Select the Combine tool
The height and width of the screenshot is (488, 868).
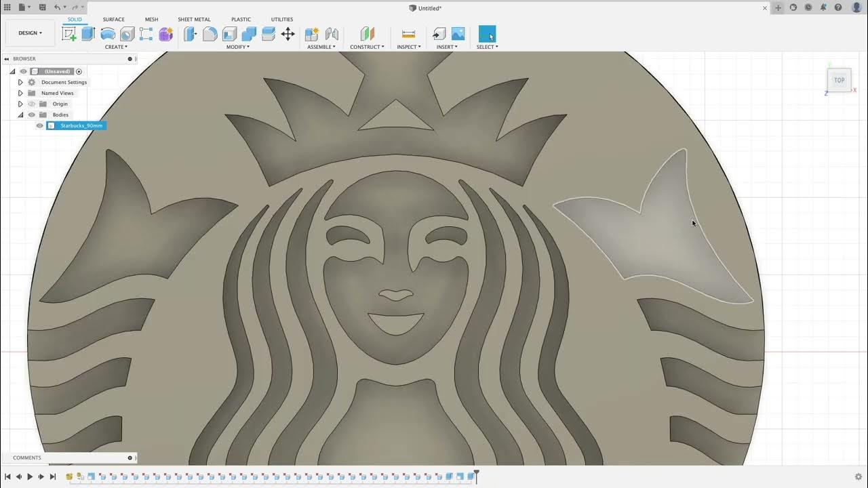tap(249, 34)
